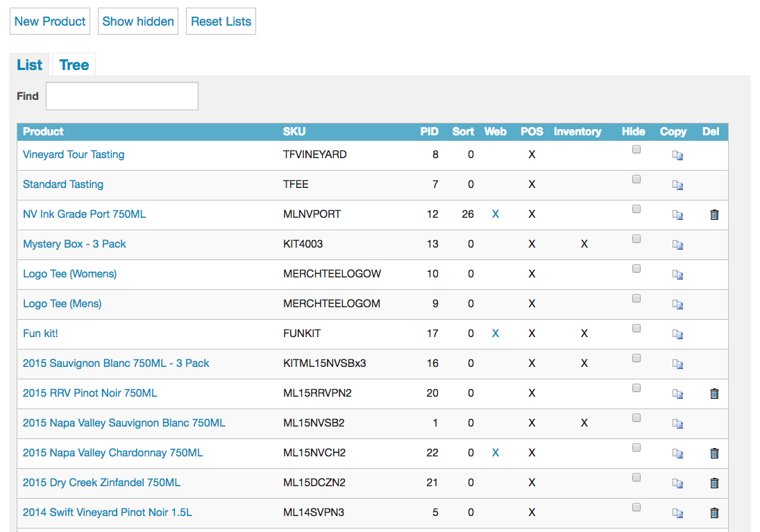Tick Hide checkbox for Logo Tee (Mens)
Viewport: 760px width, 532px height.
[636, 298]
